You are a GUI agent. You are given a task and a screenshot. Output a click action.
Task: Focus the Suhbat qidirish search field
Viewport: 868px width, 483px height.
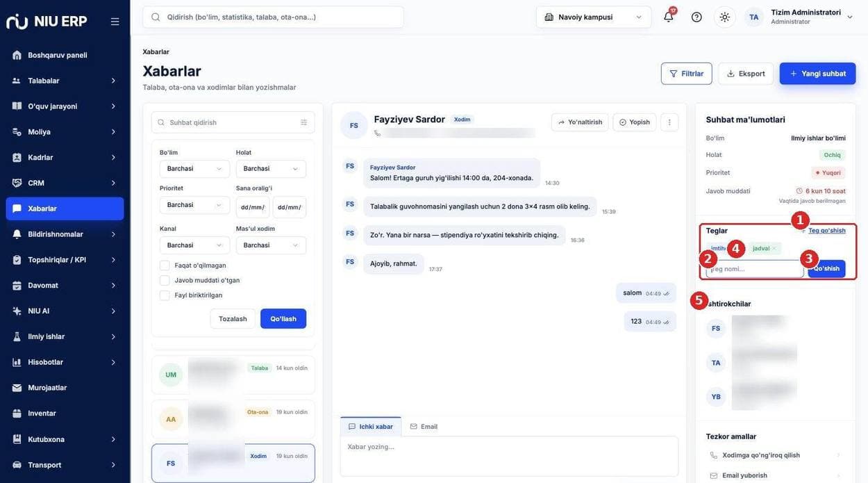point(233,122)
